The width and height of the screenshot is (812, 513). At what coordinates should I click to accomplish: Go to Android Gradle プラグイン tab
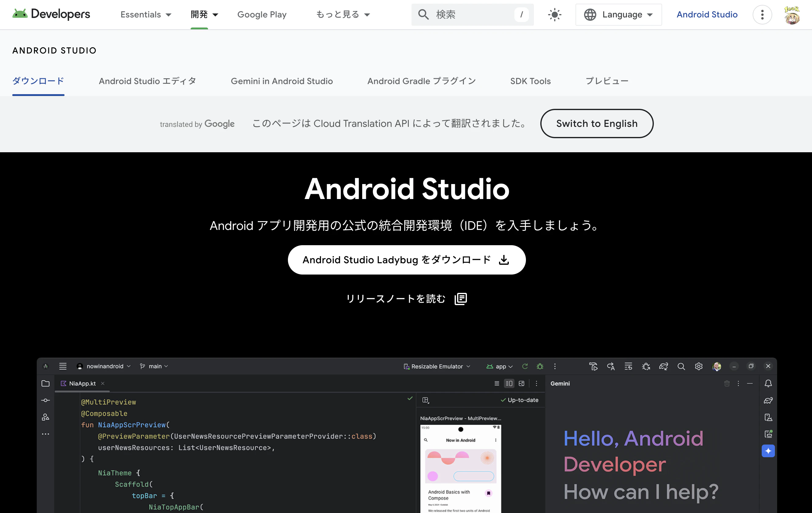point(422,81)
